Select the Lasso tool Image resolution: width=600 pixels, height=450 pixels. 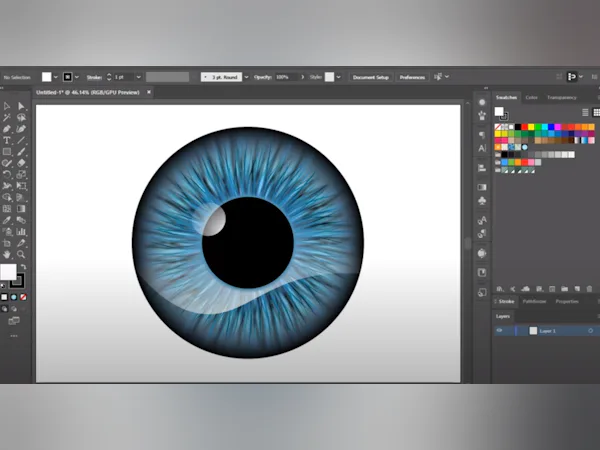click(21, 117)
